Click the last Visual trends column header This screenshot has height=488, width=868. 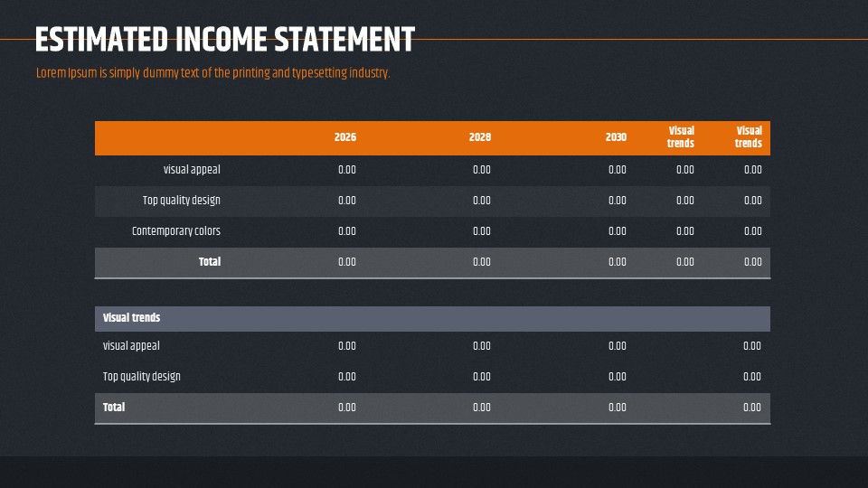tap(749, 137)
